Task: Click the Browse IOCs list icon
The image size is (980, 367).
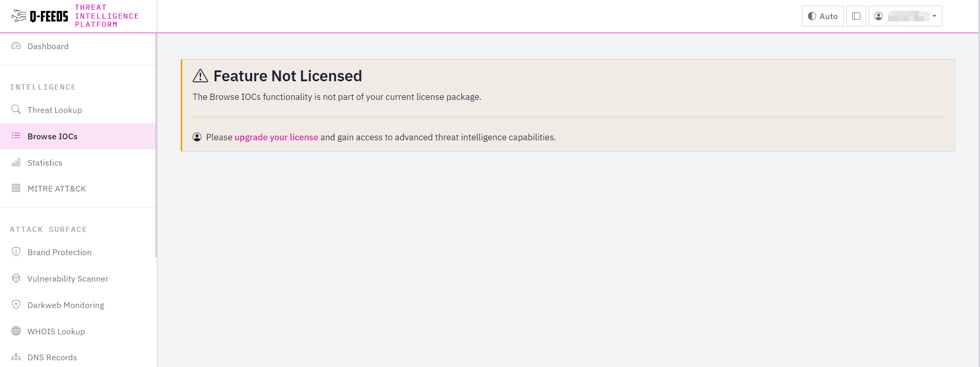Action: point(16,136)
